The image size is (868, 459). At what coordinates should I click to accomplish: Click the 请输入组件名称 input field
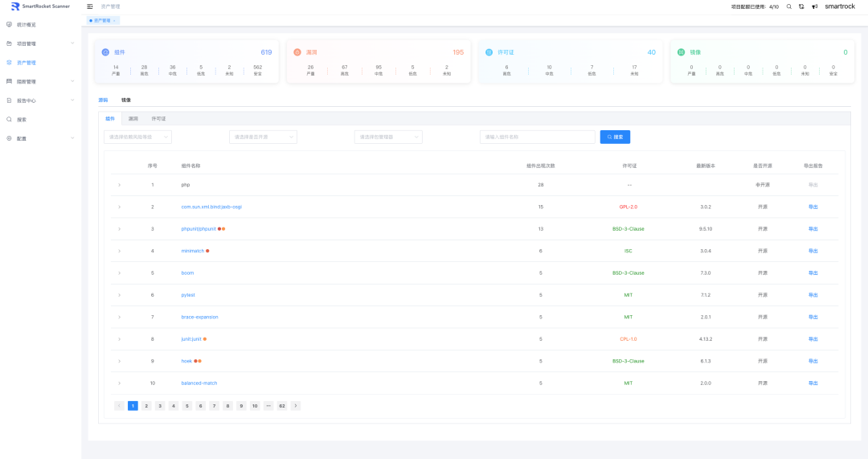click(537, 137)
